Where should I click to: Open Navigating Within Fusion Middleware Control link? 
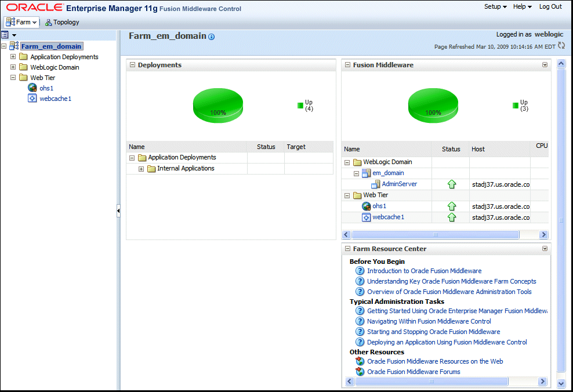[429, 321]
